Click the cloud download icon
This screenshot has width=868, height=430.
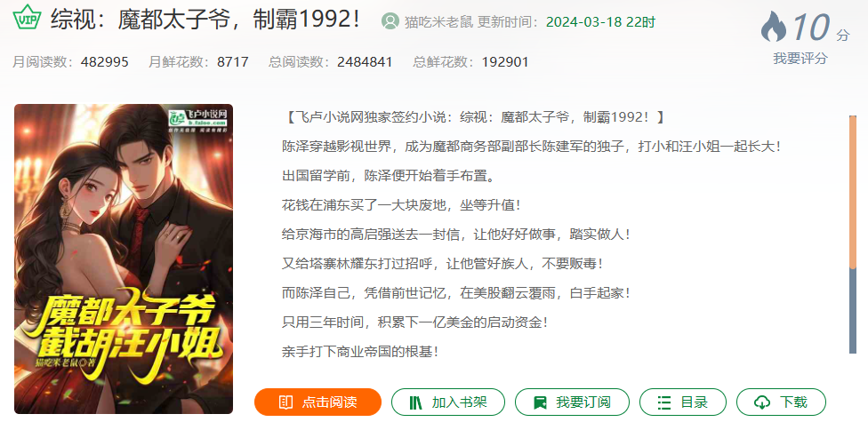tap(762, 402)
